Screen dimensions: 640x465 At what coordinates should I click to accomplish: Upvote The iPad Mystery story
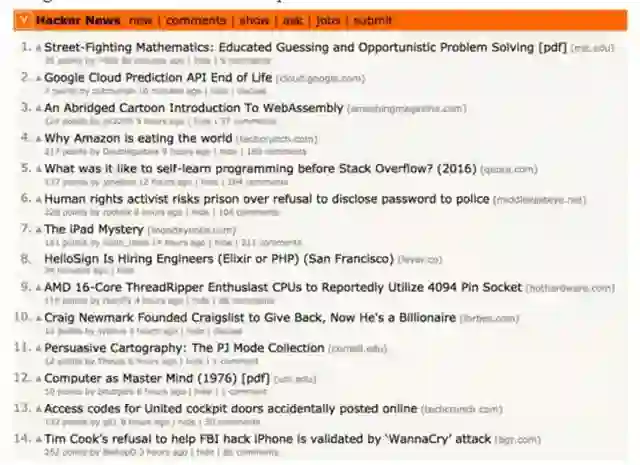(x=38, y=230)
